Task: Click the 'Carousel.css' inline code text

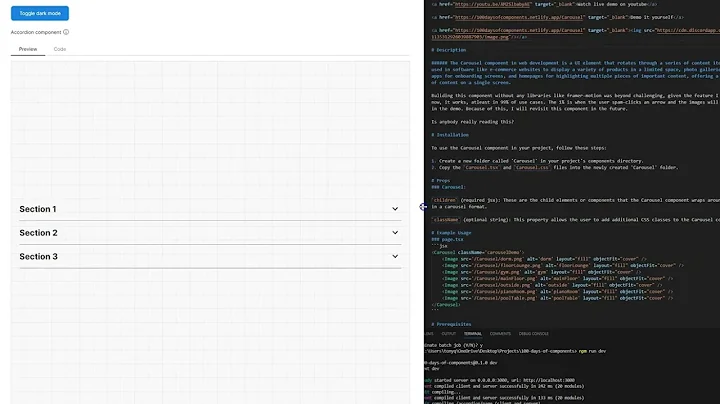Action: pyautogui.click(x=531, y=168)
